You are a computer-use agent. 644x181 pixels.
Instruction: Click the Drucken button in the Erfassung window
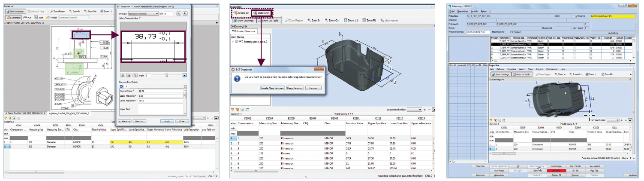(x=576, y=175)
